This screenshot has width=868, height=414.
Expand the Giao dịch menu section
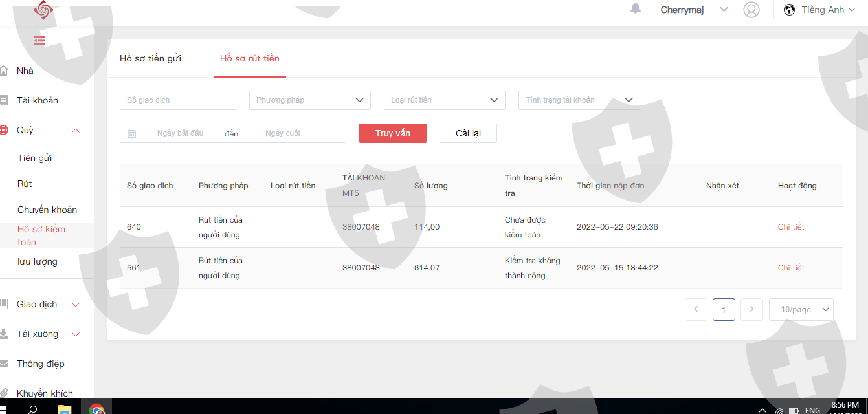click(x=76, y=305)
